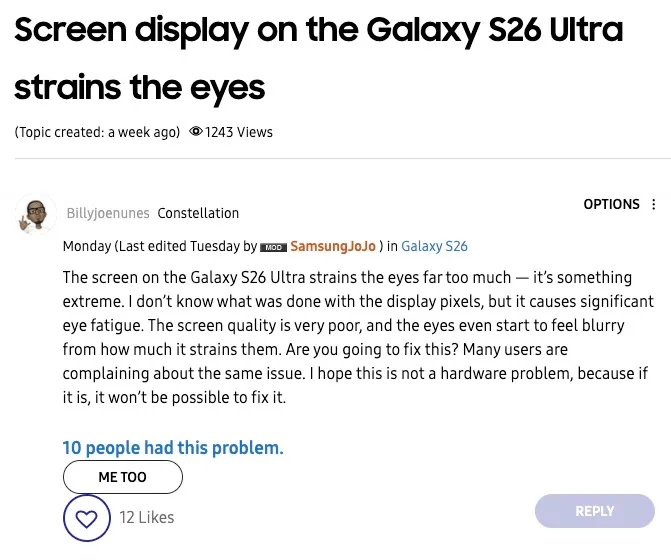671x560 pixels.
Task: Click the eye icon next to view count
Action: coord(195,132)
